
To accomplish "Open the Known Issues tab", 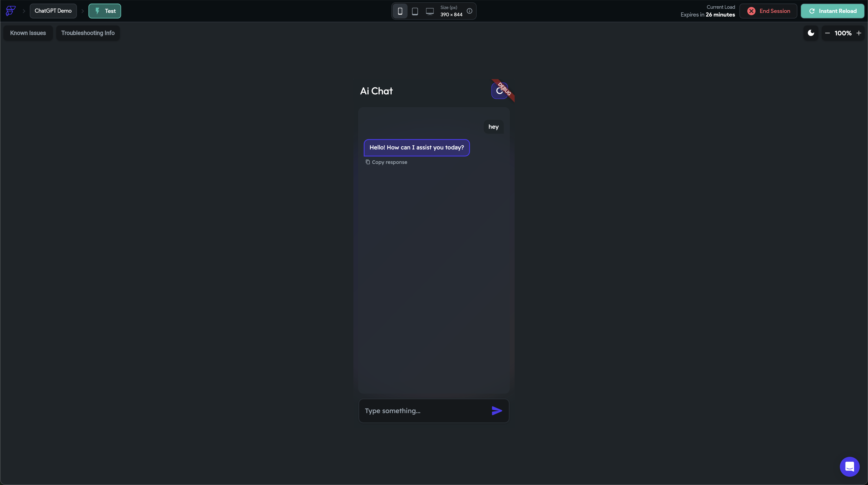I will tap(28, 33).
